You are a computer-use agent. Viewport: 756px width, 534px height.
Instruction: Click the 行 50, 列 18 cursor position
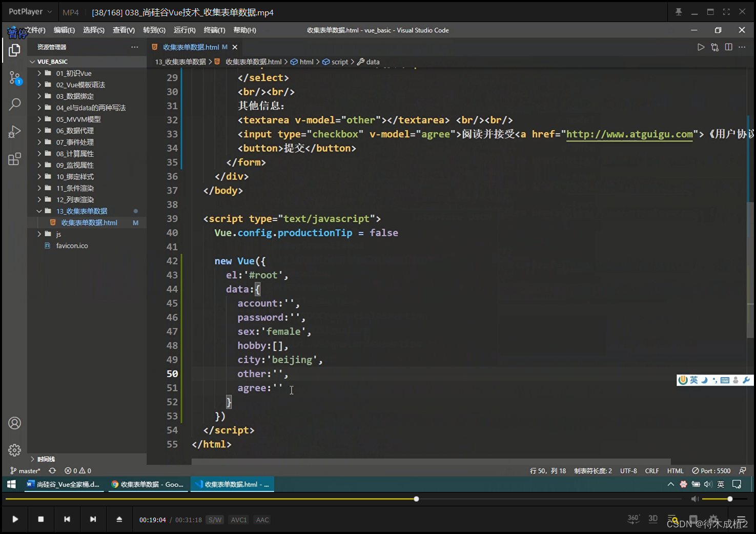548,470
